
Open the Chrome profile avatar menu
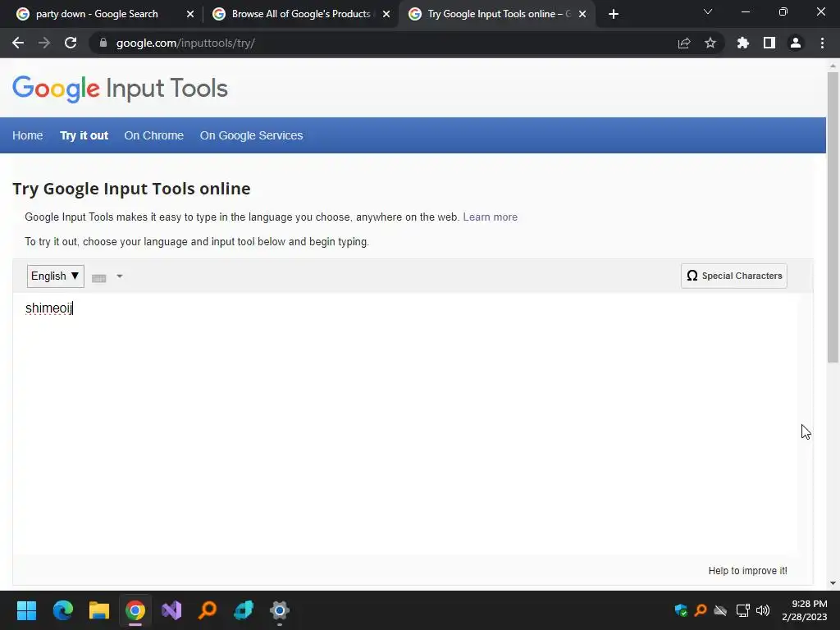pyautogui.click(x=796, y=43)
